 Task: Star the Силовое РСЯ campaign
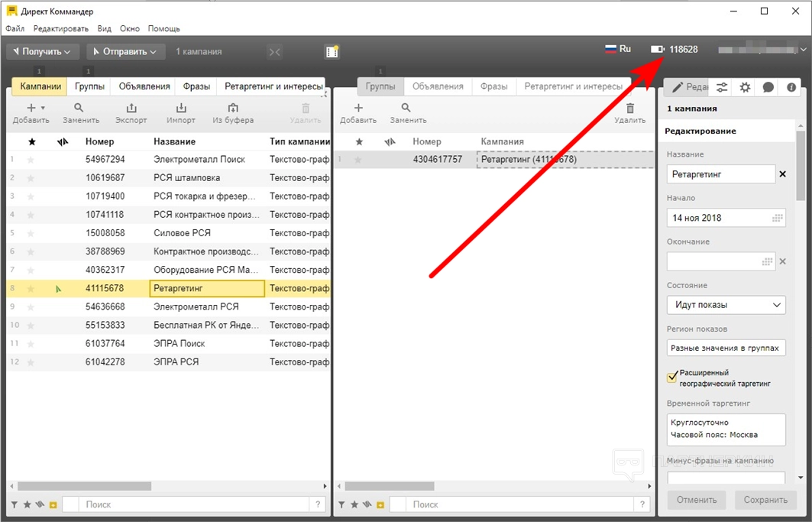tap(31, 233)
